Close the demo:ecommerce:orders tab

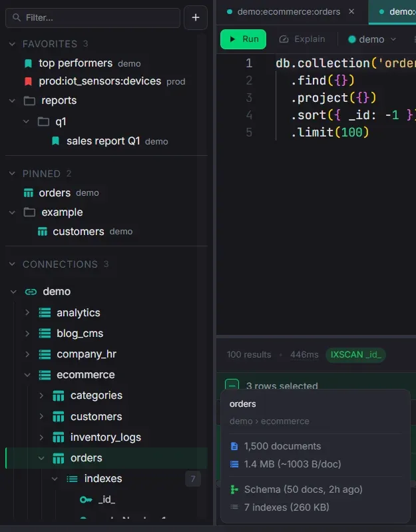(x=351, y=11)
